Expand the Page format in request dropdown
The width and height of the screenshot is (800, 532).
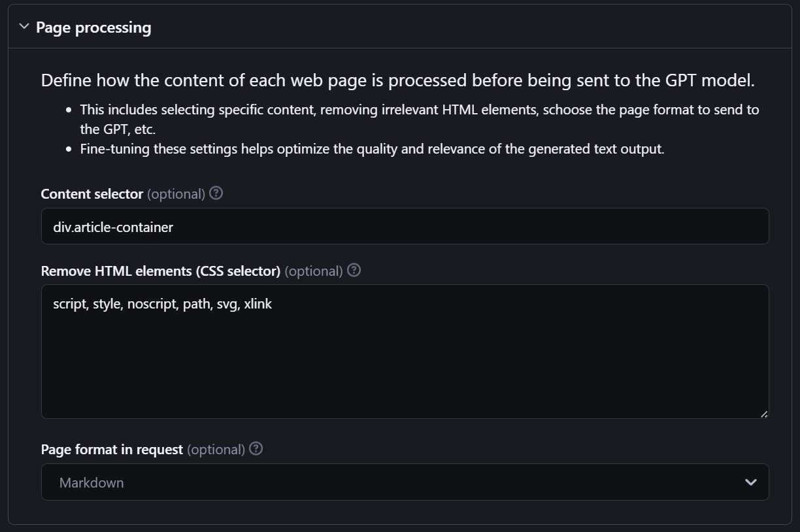(405, 482)
